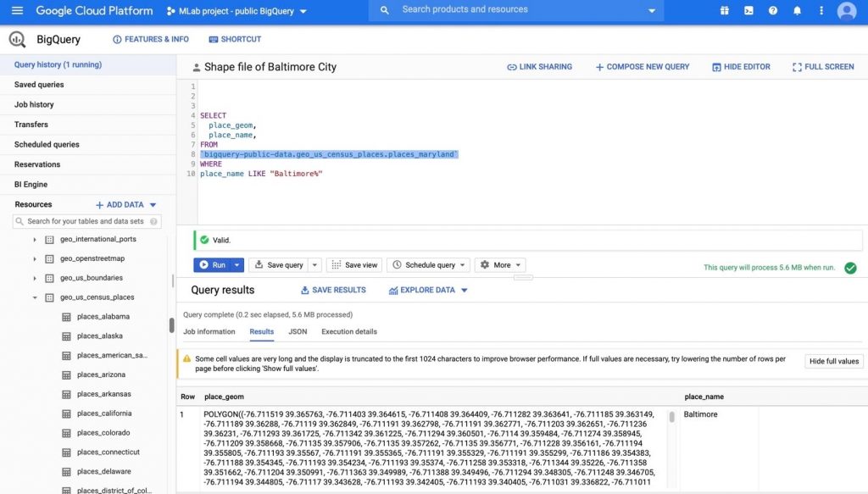Open Query history in sidebar
This screenshot has width=868, height=494.
88,64
